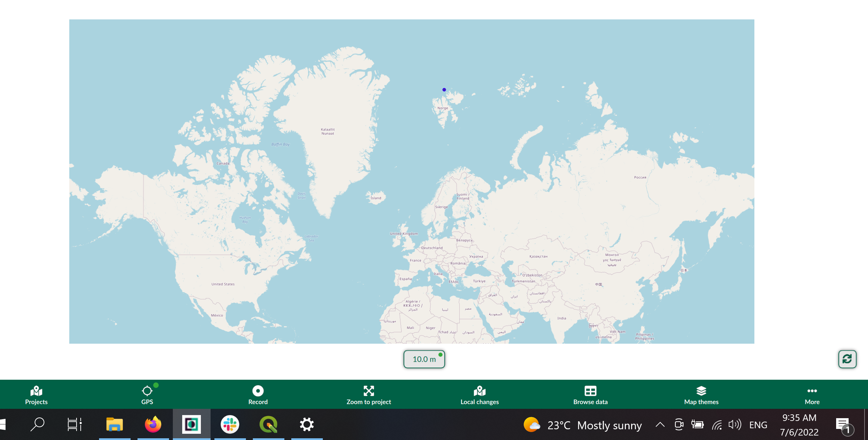Open the clock and calendar flyout
The width and height of the screenshot is (868, 440).
point(799,425)
